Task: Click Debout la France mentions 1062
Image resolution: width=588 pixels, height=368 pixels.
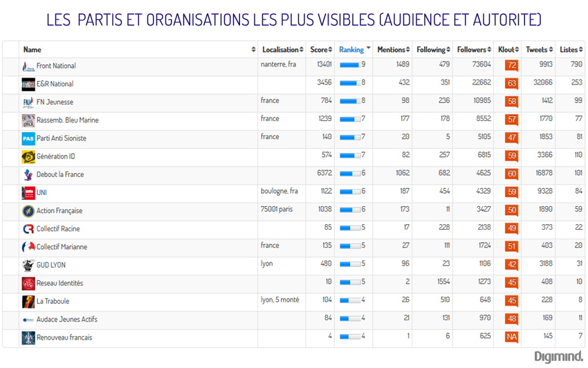Action: pyautogui.click(x=403, y=173)
